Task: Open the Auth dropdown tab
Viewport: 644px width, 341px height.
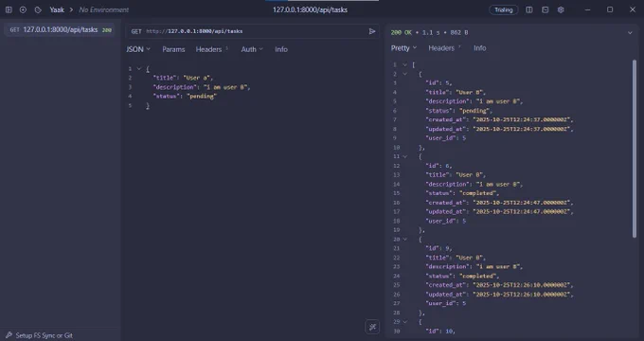Action: click(252, 49)
